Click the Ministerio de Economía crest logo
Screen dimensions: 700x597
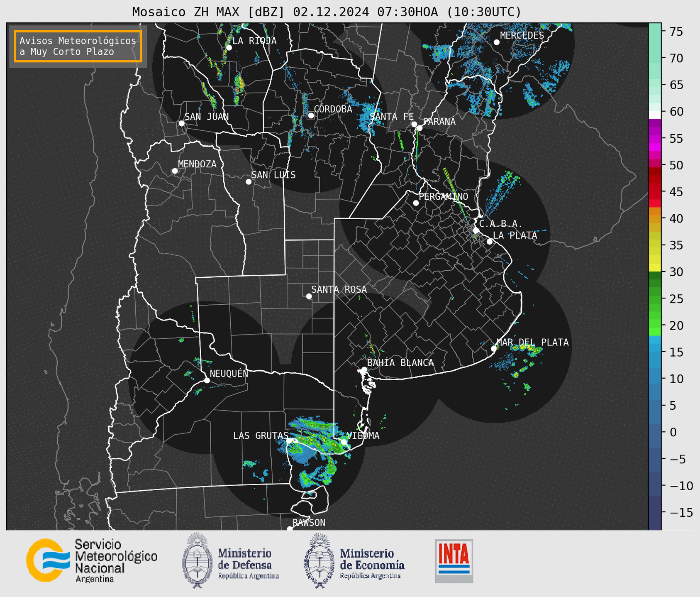[x=319, y=560]
